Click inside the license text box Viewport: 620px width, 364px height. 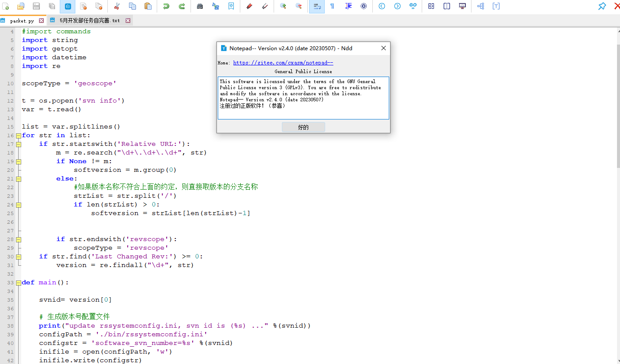[x=304, y=98]
